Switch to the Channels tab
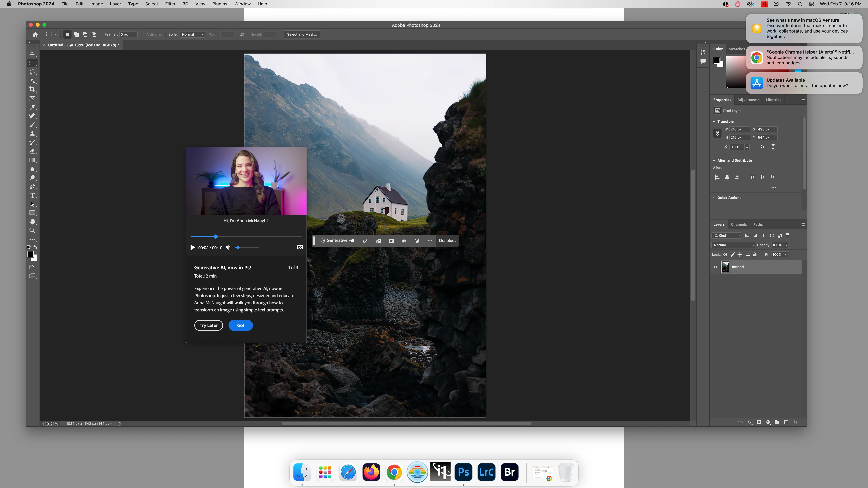 pyautogui.click(x=739, y=225)
